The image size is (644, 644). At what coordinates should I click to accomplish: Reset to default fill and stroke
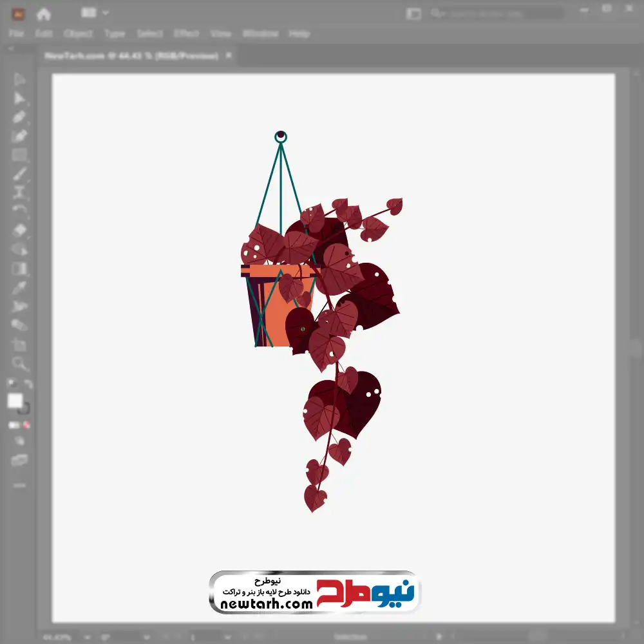11,384
